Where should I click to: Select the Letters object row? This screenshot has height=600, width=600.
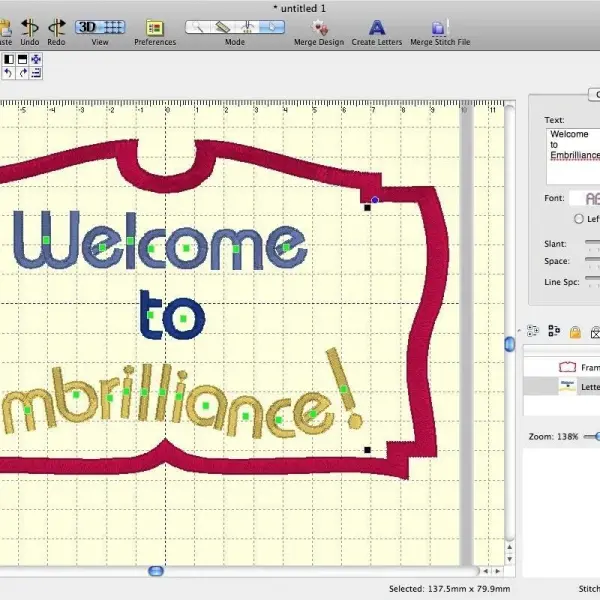562,386
